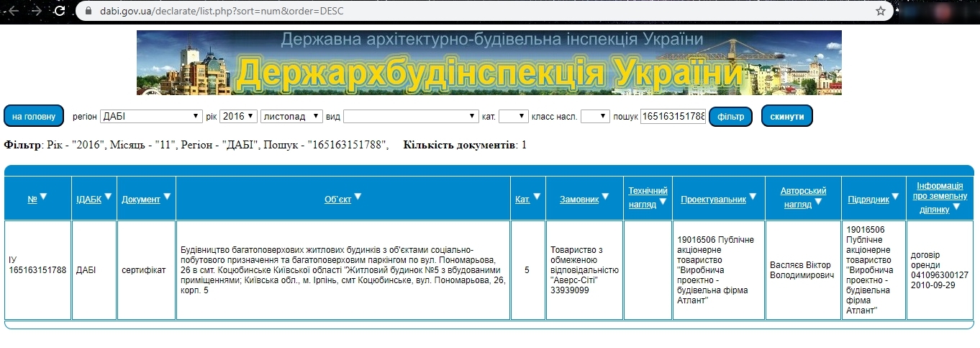Click the пошук search input field
Image resolution: width=980 pixels, height=348 pixels.
(x=673, y=116)
